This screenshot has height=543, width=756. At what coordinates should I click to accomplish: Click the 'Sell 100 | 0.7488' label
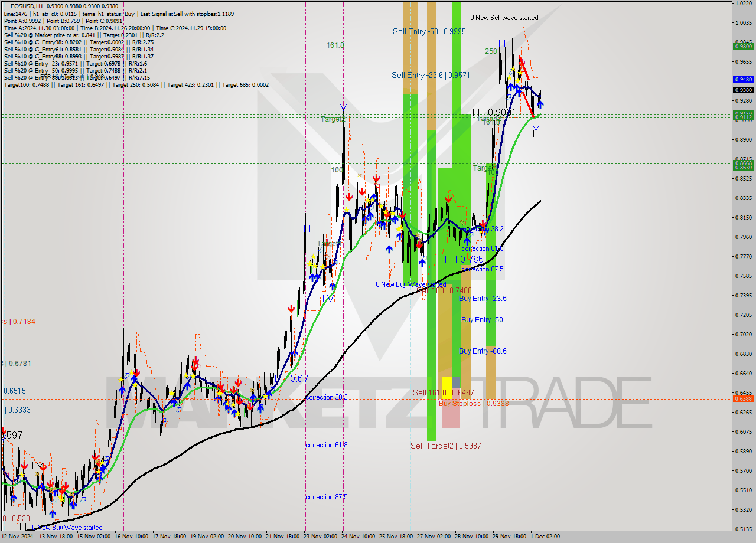click(444, 290)
